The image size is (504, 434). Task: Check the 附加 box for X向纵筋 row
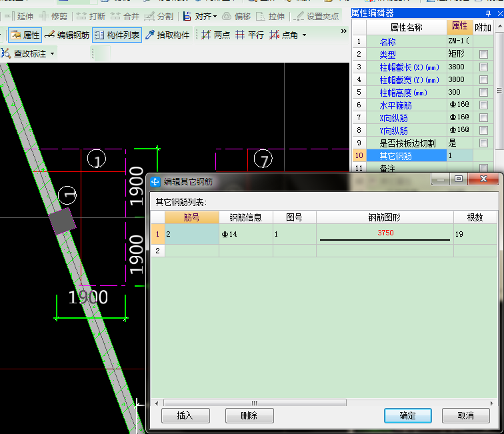[483, 117]
